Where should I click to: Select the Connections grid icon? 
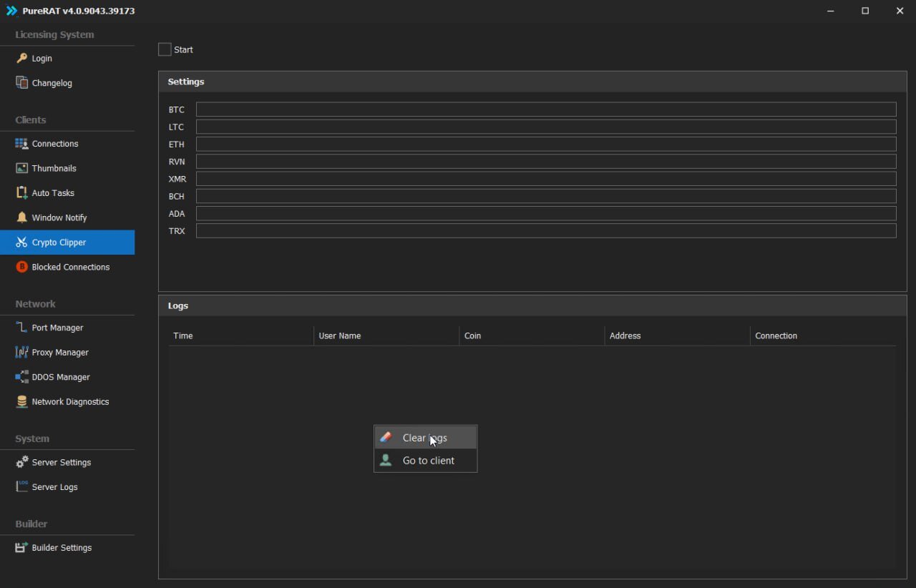click(x=21, y=144)
